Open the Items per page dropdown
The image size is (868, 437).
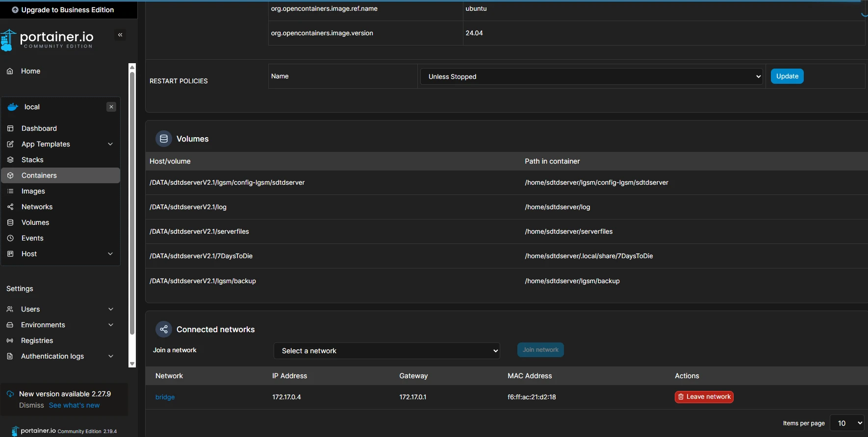tap(847, 423)
